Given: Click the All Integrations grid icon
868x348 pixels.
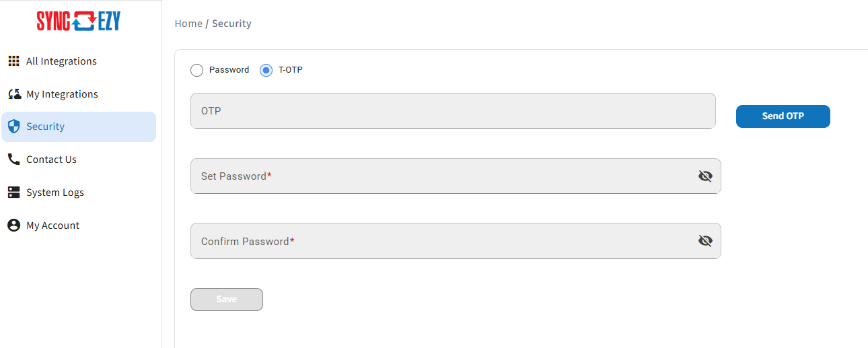Looking at the screenshot, I should click(x=13, y=61).
